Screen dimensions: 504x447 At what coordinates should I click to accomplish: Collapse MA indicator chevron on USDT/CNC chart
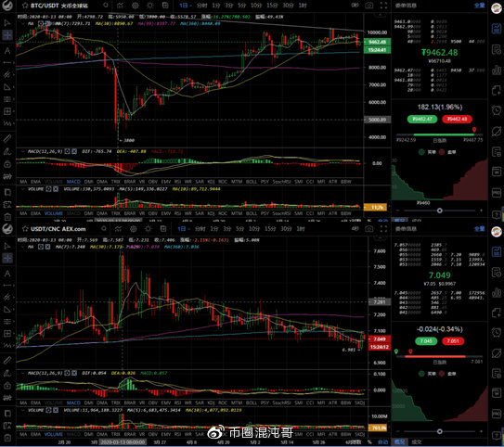23,247
